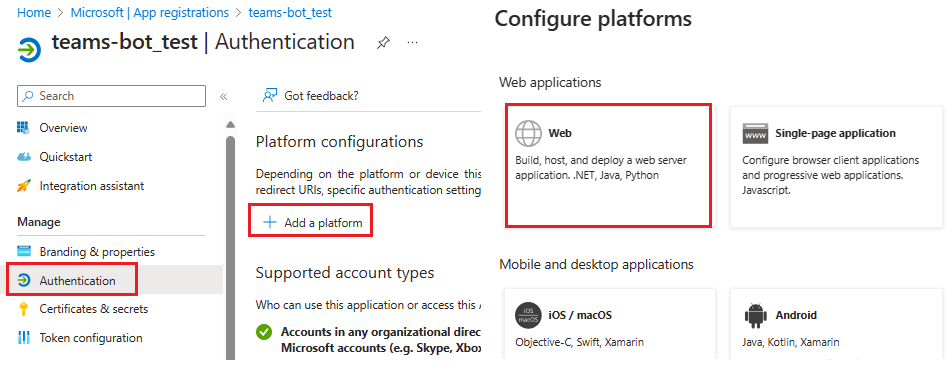Click the plus icon beside Add a platform
Screen dimensions: 952x375
pyautogui.click(x=270, y=223)
